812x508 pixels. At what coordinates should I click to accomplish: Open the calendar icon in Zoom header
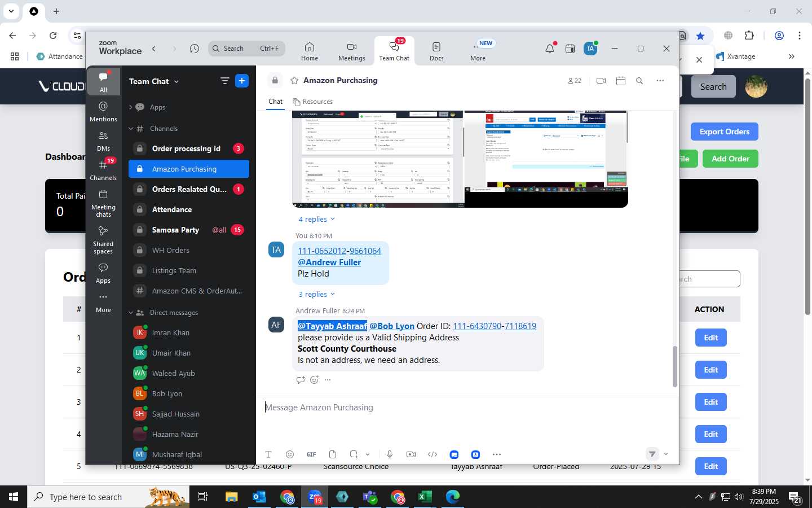click(x=570, y=49)
